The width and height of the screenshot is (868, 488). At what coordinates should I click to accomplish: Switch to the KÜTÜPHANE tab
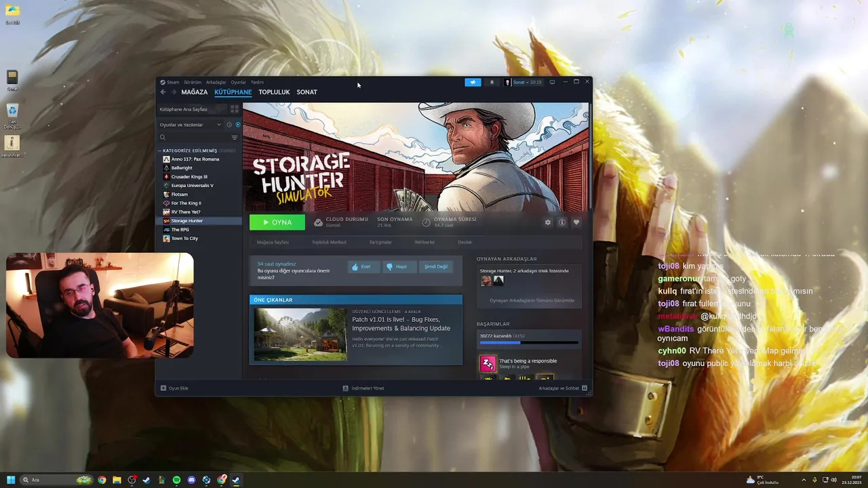(x=233, y=92)
